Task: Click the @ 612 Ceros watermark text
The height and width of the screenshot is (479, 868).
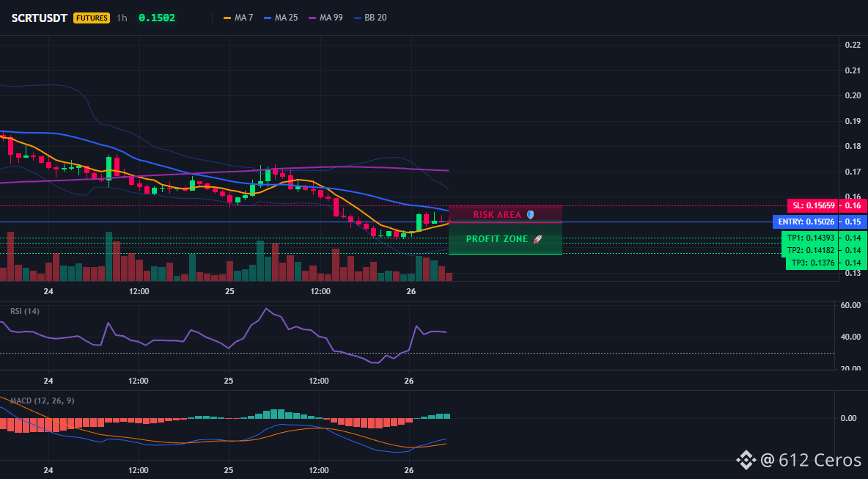Action: tap(810, 460)
